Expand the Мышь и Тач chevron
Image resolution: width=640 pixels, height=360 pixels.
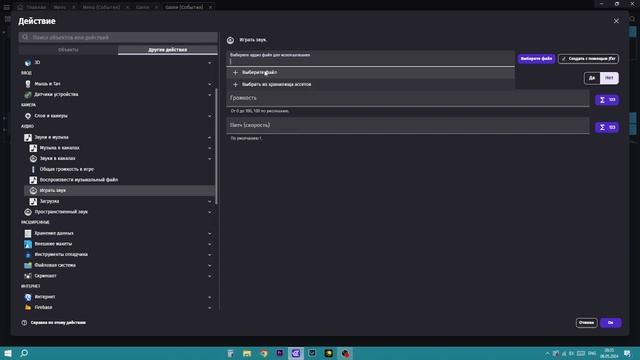point(210,84)
